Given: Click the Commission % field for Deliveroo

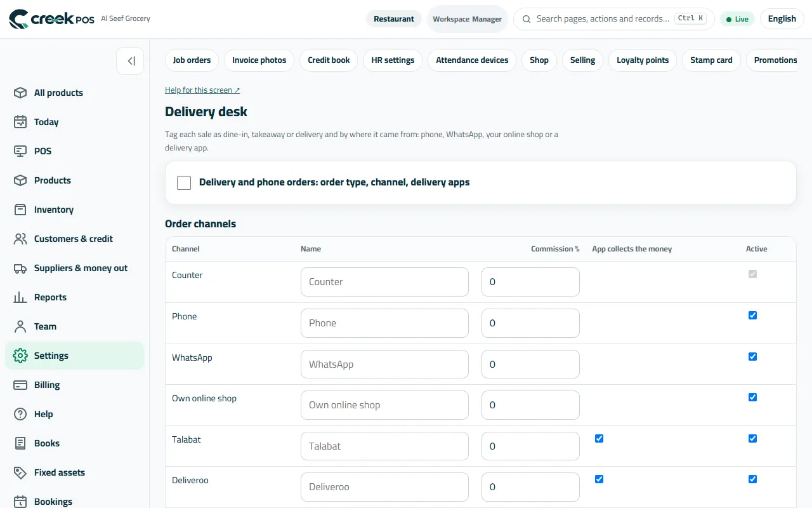Looking at the screenshot, I should 530,487.
